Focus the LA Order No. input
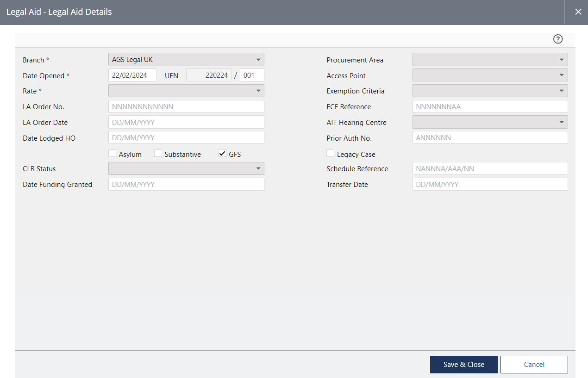This screenshot has width=588, height=378. point(186,106)
